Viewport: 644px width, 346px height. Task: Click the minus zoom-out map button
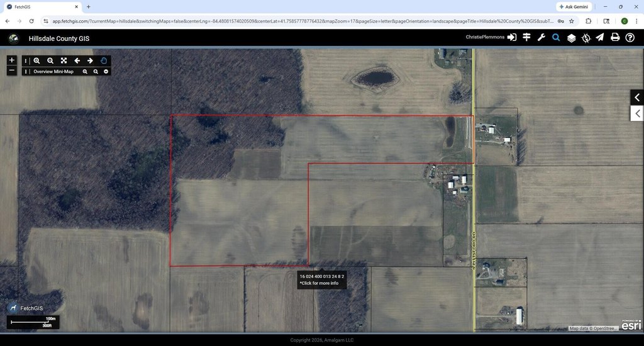pyautogui.click(x=11, y=71)
